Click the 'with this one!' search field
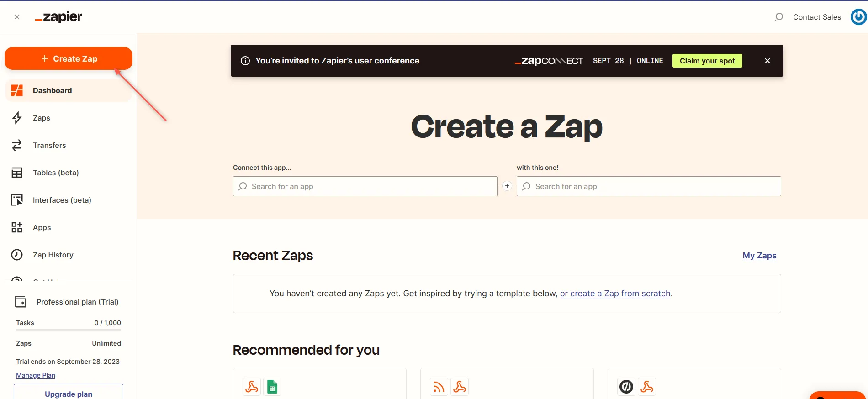This screenshot has width=868, height=399. pos(649,186)
